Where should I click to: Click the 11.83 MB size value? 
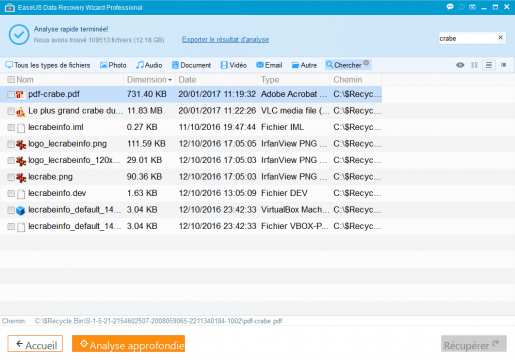point(145,111)
